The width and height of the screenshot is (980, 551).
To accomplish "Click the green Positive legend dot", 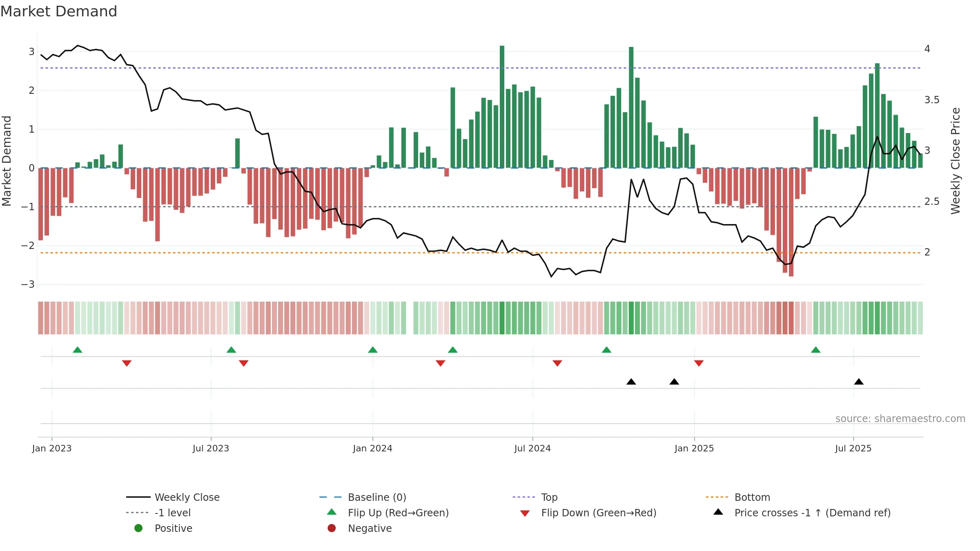I will pos(138,528).
